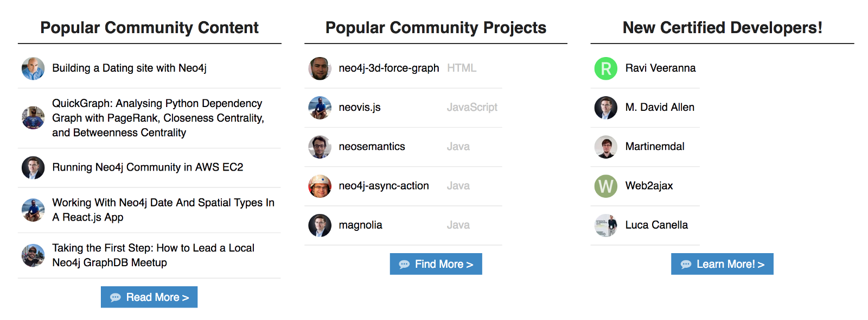Open the neosemantics project link
The width and height of the screenshot is (868, 320).
[x=372, y=147]
